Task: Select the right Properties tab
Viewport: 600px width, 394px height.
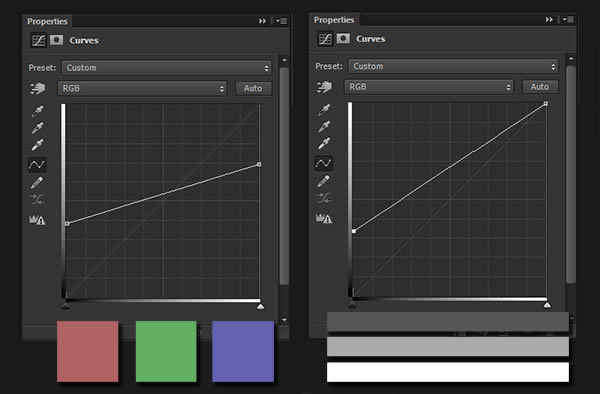Action: point(334,20)
